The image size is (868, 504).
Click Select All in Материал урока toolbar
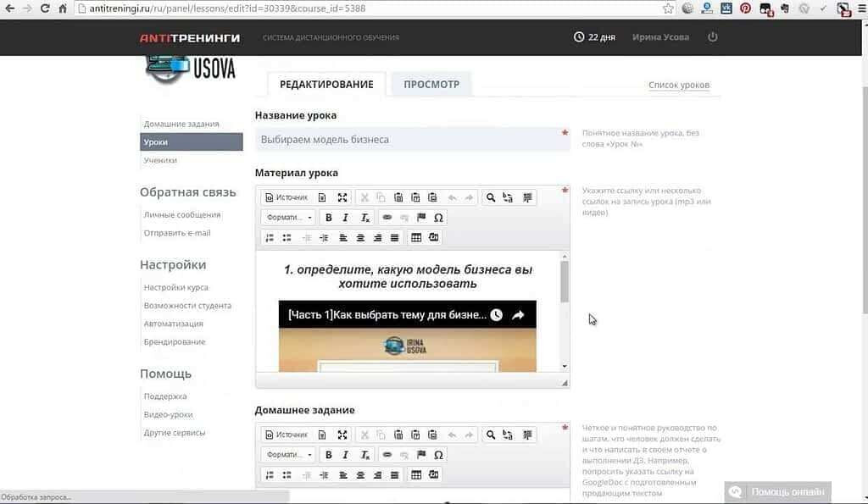coord(527,197)
